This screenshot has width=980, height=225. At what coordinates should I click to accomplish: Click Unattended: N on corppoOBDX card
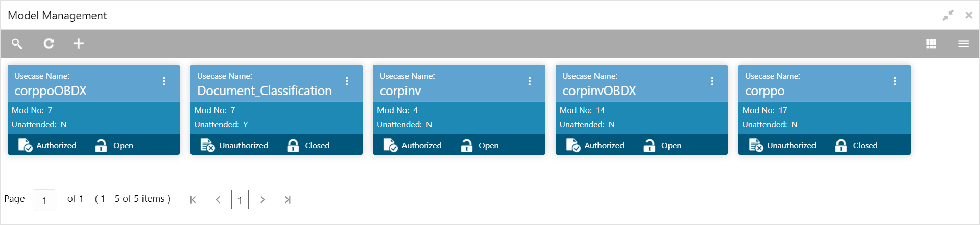tap(39, 125)
